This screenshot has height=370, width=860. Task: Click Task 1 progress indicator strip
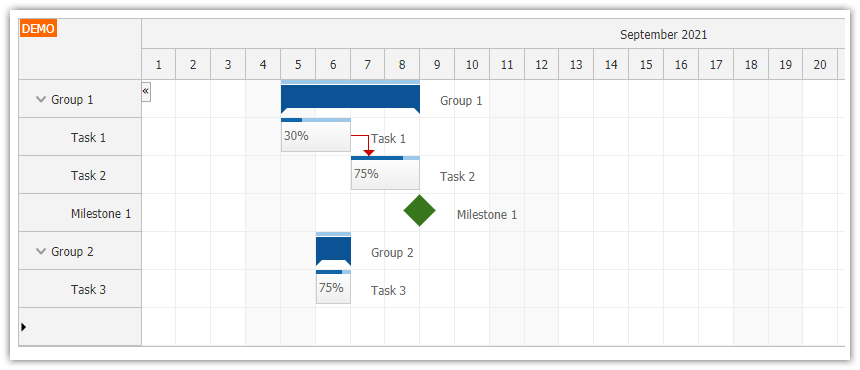pos(316,120)
